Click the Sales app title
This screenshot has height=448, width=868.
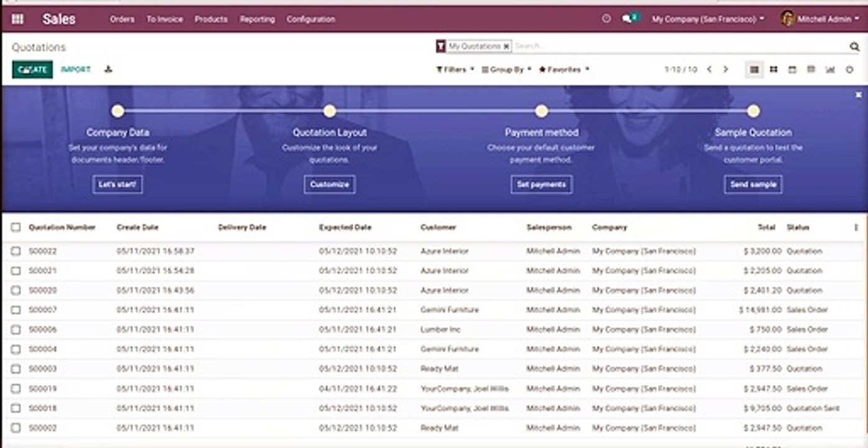[59, 19]
